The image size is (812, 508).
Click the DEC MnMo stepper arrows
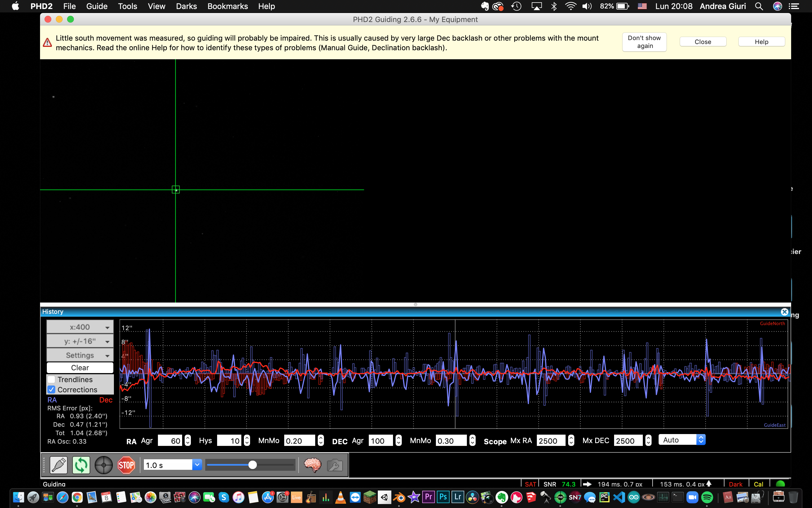pyautogui.click(x=473, y=441)
